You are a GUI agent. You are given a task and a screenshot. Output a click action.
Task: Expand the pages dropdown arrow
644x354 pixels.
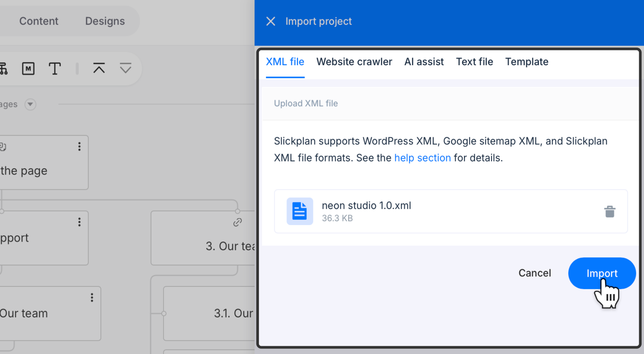30,104
